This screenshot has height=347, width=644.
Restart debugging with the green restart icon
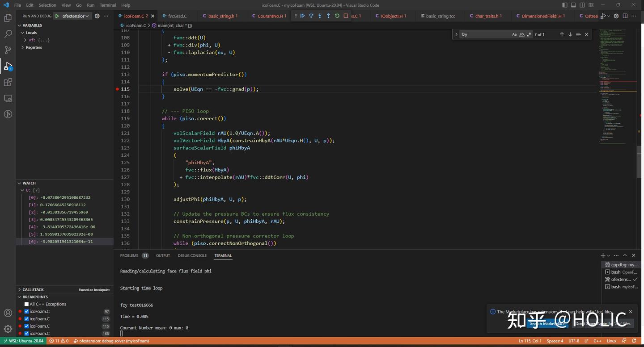(337, 16)
